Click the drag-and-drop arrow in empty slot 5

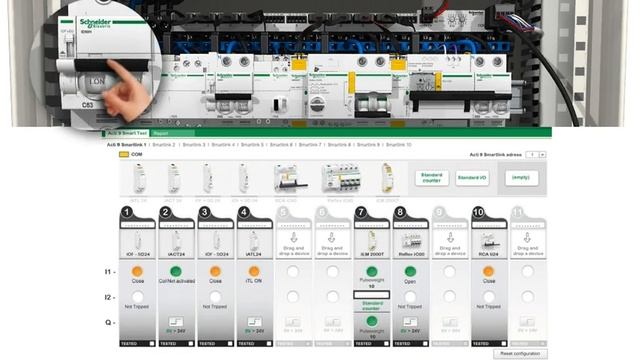(x=293, y=238)
